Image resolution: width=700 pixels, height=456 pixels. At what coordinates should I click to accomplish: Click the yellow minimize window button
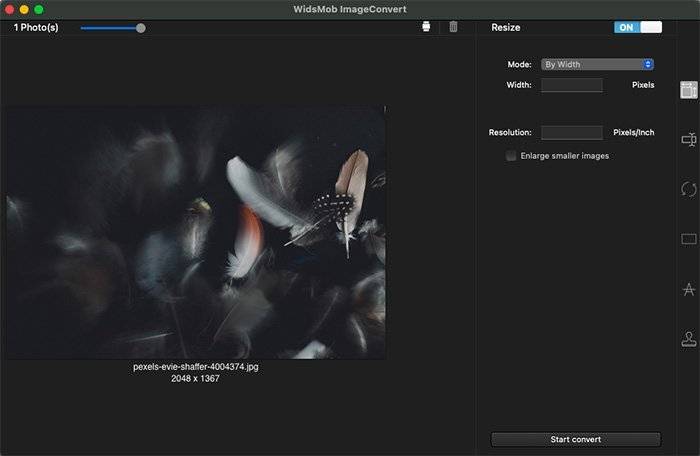24,9
